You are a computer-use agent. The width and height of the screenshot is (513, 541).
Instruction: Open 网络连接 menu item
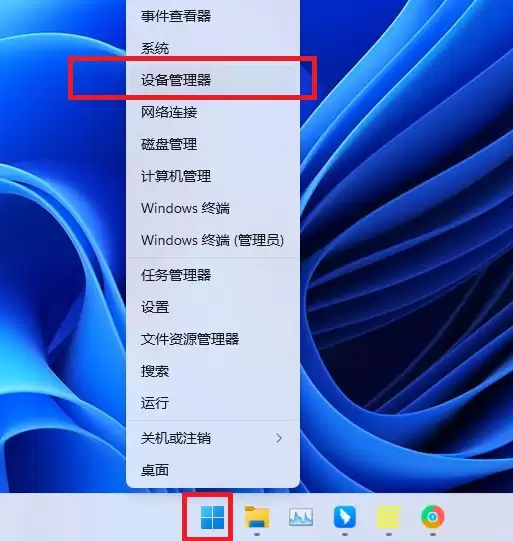point(213,112)
